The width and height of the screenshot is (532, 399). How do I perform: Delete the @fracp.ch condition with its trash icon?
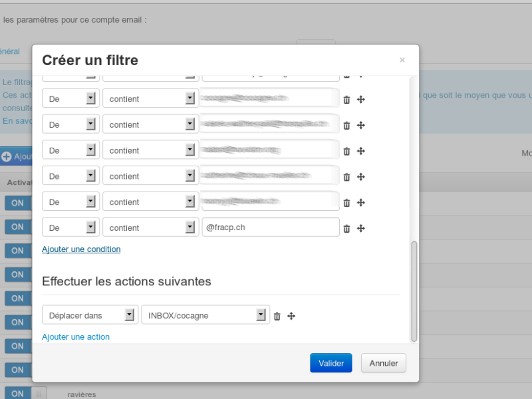click(346, 229)
